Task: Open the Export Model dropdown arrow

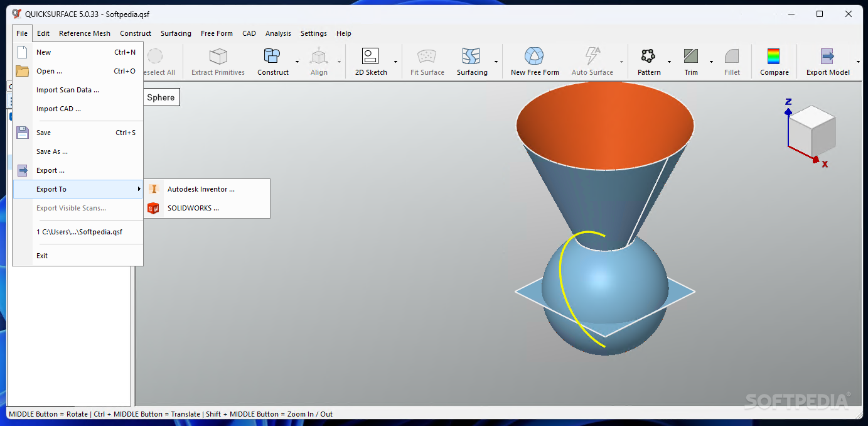Action: 857,62
